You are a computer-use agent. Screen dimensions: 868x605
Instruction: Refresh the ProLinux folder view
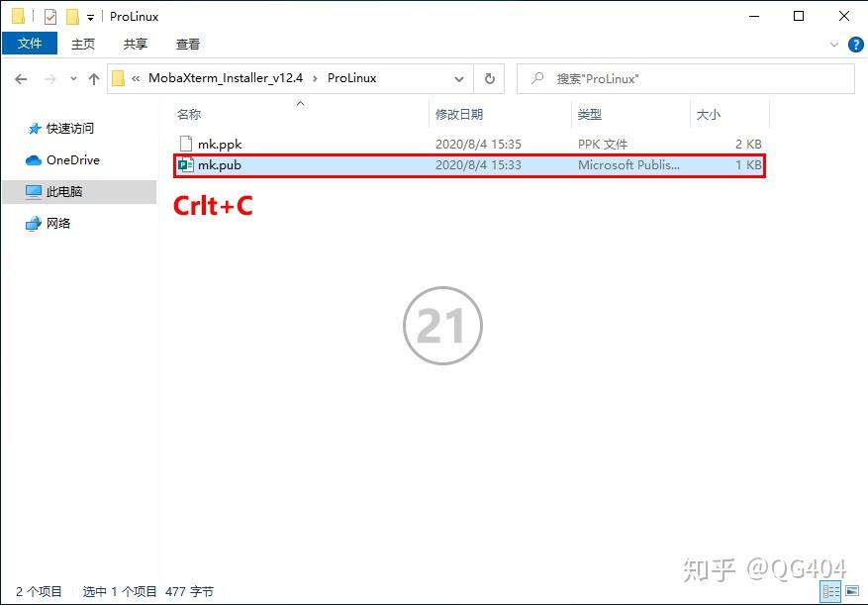489,79
